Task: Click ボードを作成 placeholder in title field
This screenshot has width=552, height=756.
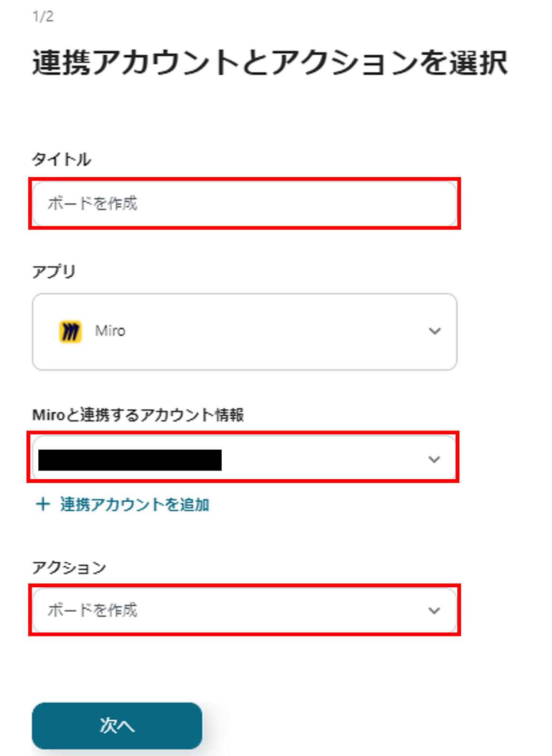Action: click(93, 204)
